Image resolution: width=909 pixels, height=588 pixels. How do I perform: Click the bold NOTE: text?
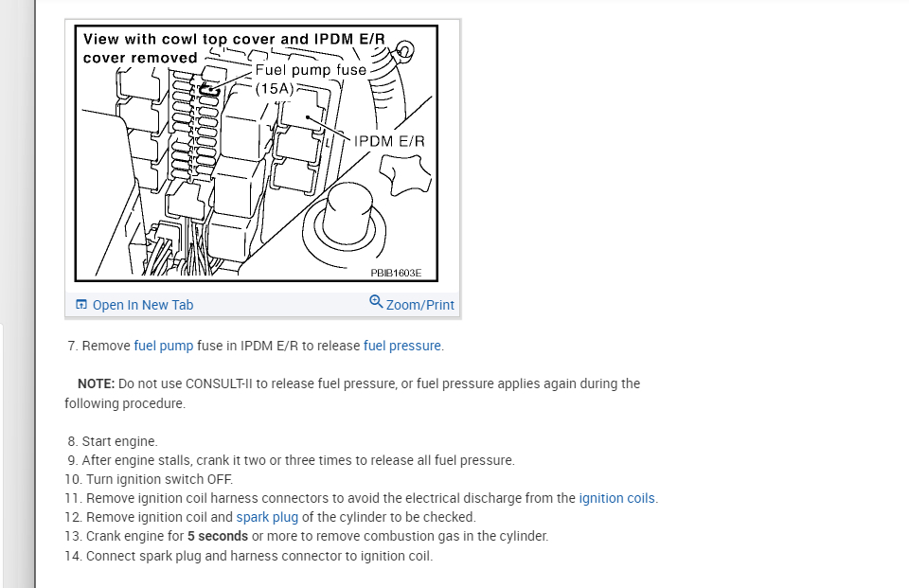point(97,383)
